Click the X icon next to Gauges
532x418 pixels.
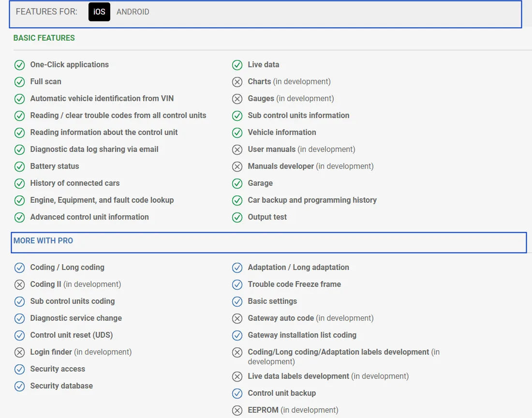[x=237, y=99]
